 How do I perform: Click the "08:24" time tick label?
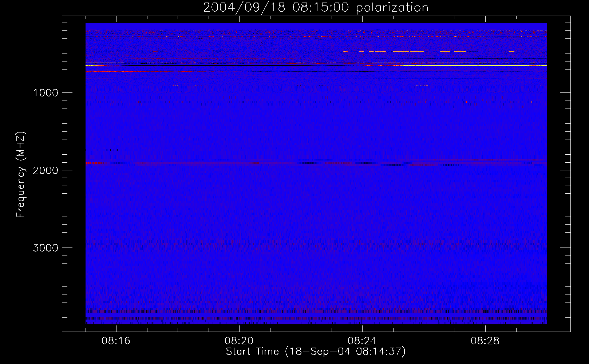click(362, 341)
